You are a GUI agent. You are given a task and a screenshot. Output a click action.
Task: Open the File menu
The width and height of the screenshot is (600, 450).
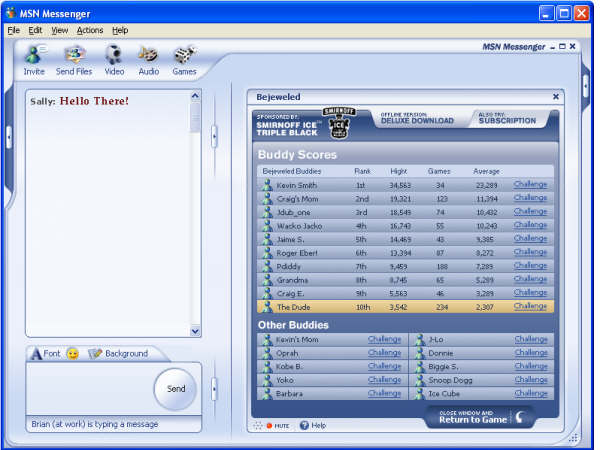[13, 30]
